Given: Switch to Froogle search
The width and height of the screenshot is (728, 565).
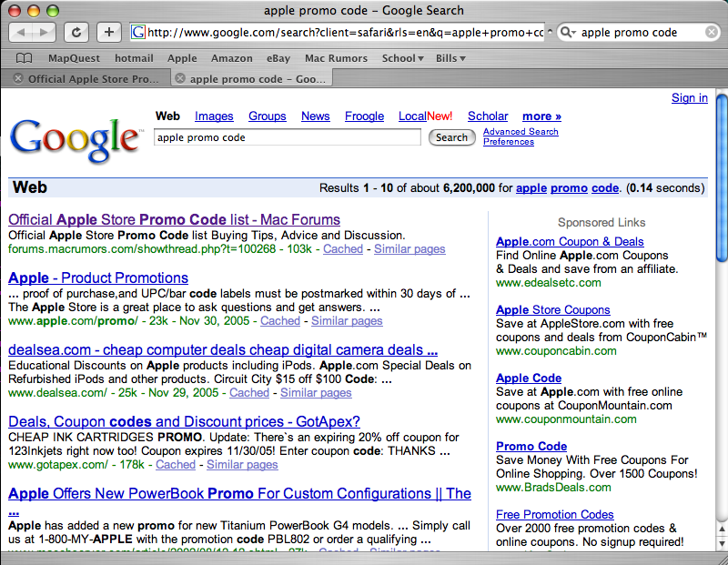Looking at the screenshot, I should [364, 116].
